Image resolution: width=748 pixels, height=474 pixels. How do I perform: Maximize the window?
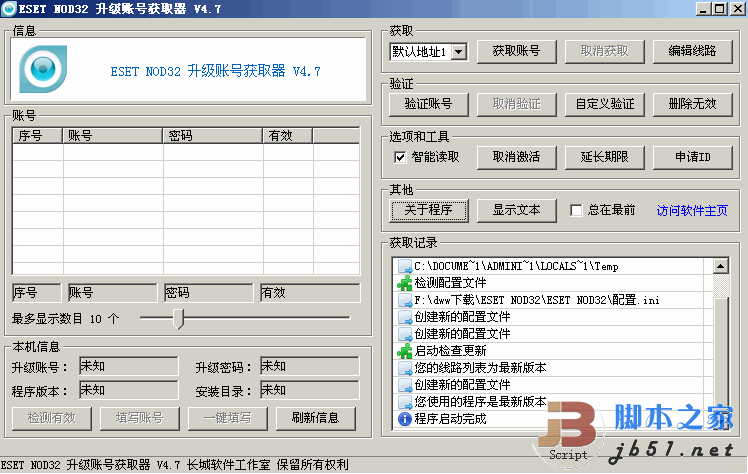(720, 9)
